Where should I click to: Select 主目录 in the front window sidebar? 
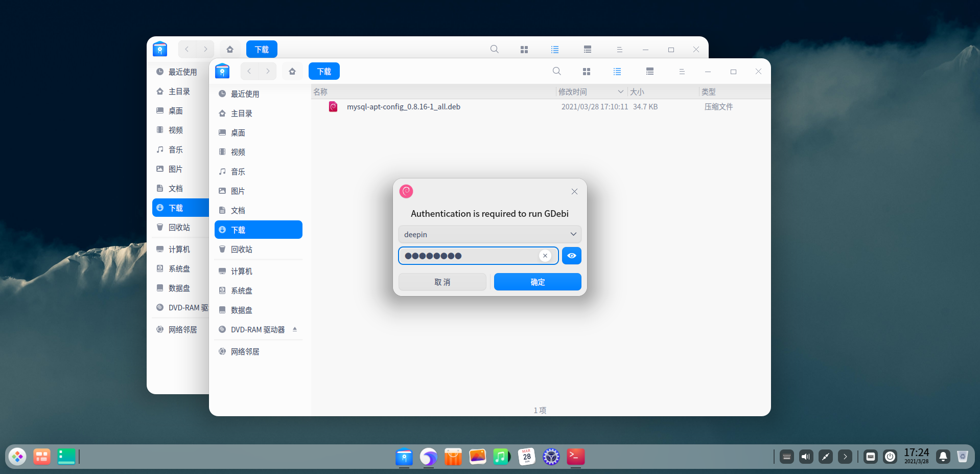point(259,113)
